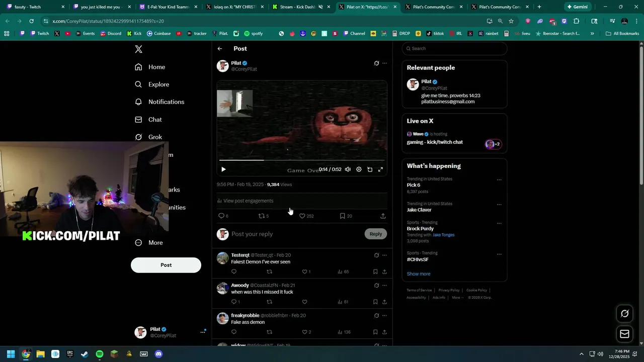
Task: Click Show more under What's happening
Action: [419, 274]
